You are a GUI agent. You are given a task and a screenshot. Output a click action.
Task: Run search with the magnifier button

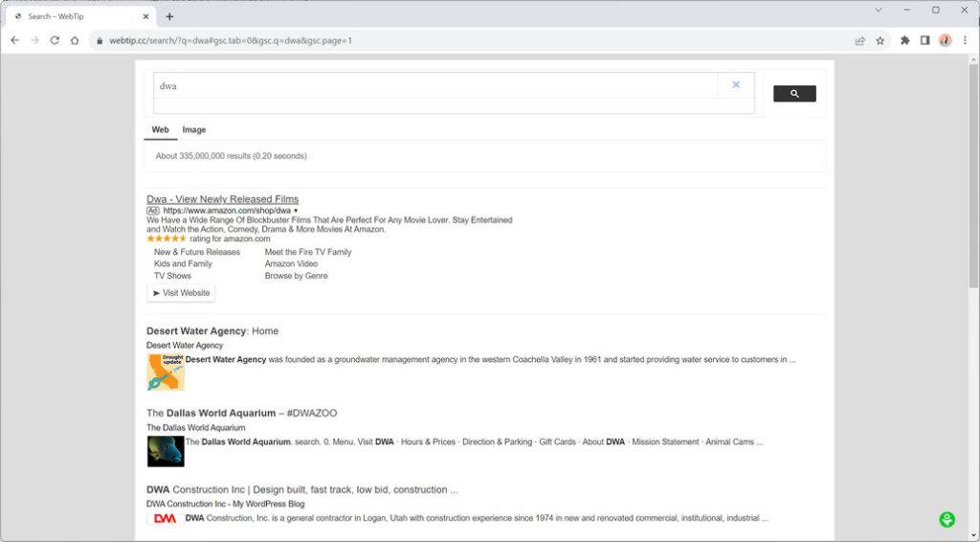pos(794,94)
